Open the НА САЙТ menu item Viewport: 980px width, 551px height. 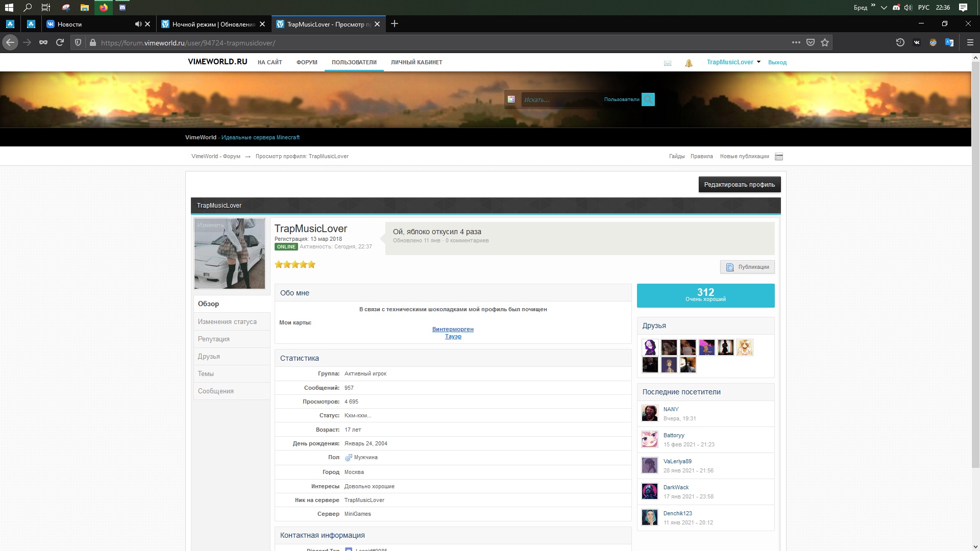point(269,62)
